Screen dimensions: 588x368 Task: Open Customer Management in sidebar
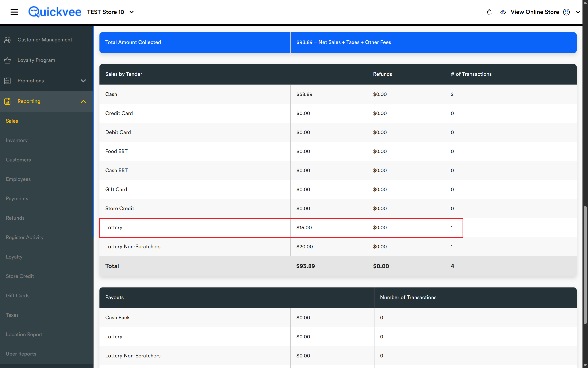click(45, 40)
